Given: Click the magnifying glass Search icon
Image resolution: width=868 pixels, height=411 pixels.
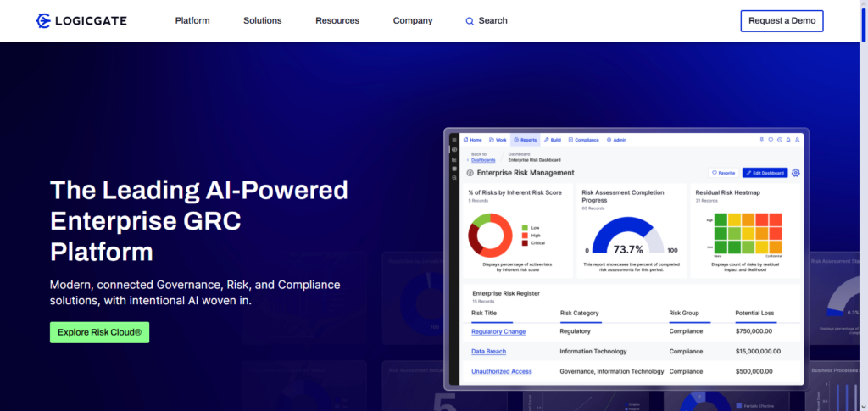Looking at the screenshot, I should [470, 21].
